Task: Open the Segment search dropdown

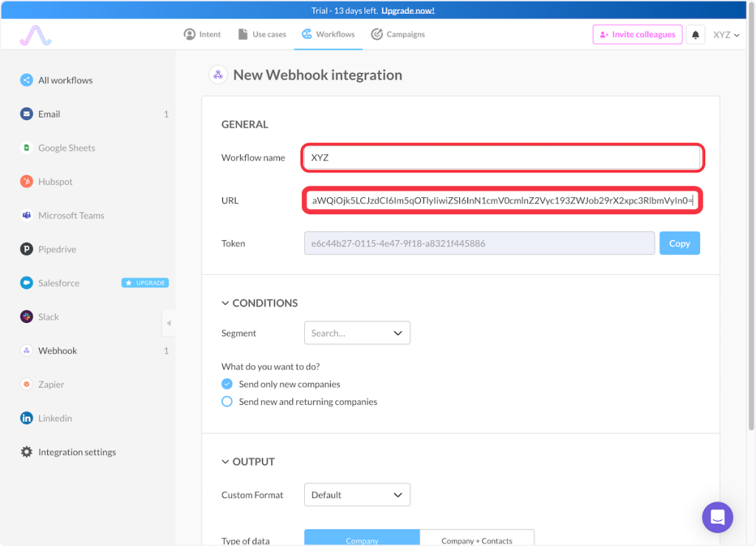Action: [x=357, y=333]
